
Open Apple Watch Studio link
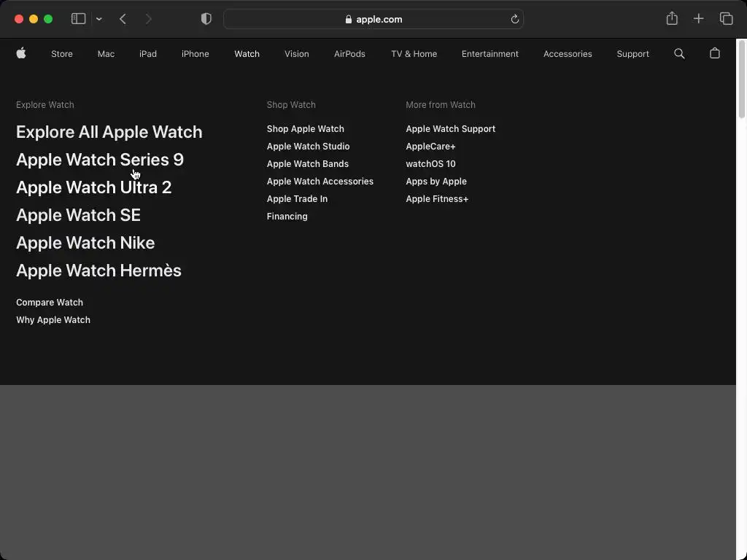(309, 146)
